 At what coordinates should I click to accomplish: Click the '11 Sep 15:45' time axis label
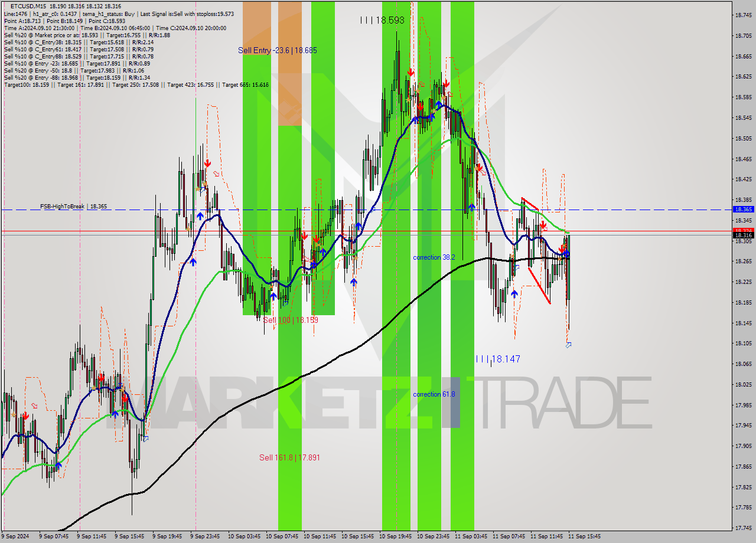[584, 537]
